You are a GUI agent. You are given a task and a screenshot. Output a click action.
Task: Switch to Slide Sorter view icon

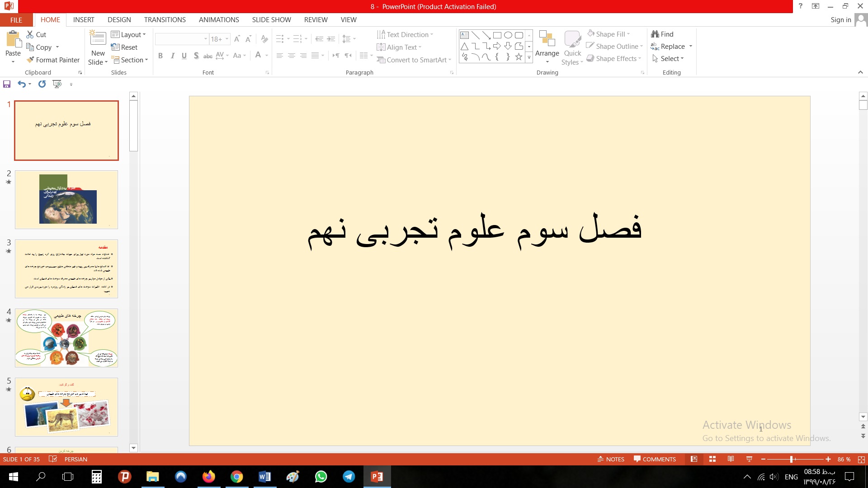[x=712, y=459]
